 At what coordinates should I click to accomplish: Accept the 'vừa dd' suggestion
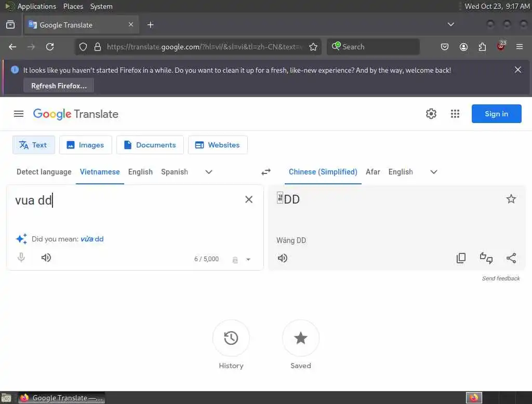click(92, 239)
